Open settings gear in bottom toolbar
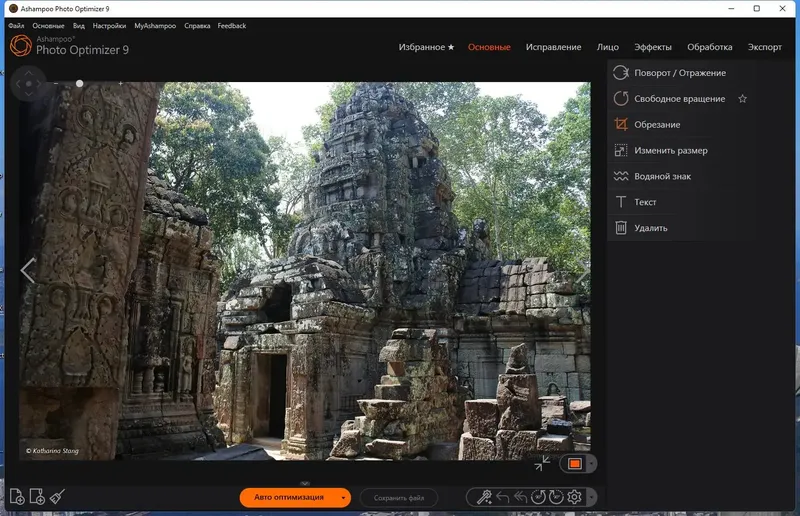800x516 pixels. click(x=574, y=497)
